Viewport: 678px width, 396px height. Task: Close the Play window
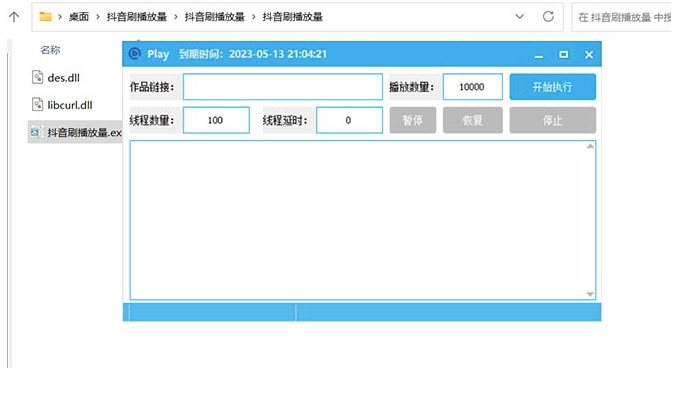[x=589, y=54]
